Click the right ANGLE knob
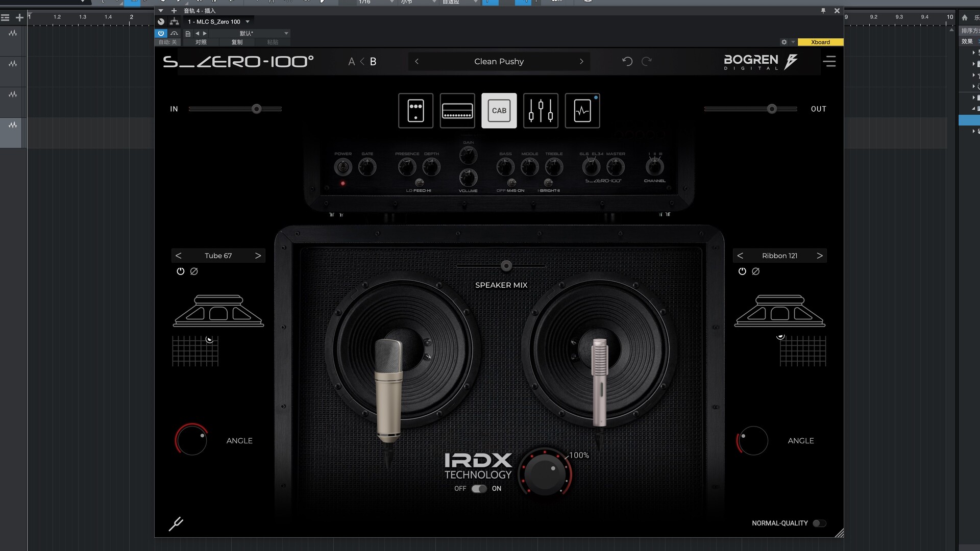The width and height of the screenshot is (980, 551). [x=752, y=440]
